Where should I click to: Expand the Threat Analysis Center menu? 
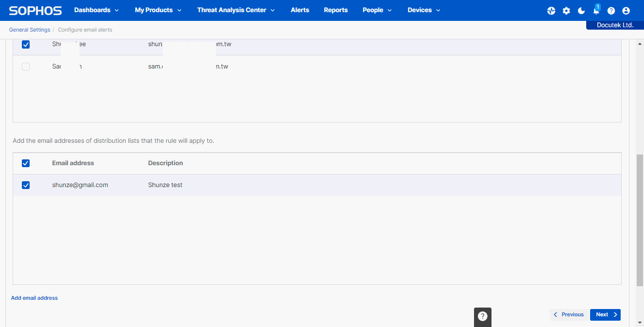(236, 10)
